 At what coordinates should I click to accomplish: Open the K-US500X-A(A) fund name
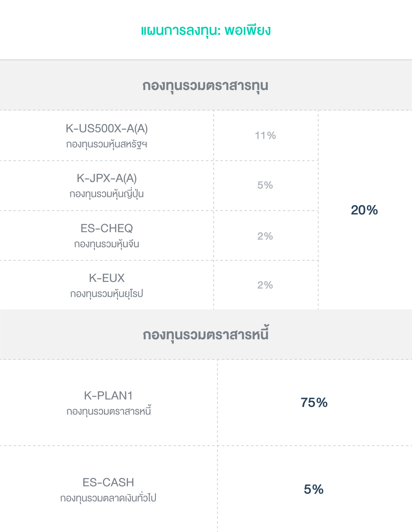(x=107, y=129)
